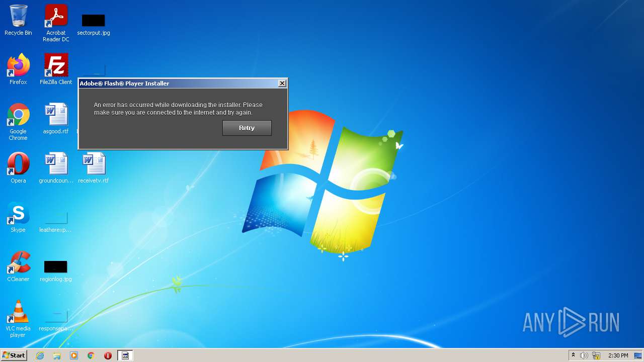Select the Recycle Bin desktop icon
Image resolution: width=644 pixels, height=362 pixels.
tap(18, 20)
